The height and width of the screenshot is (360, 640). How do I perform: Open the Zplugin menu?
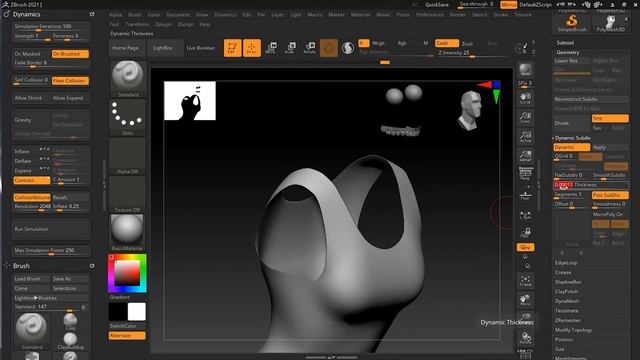click(163, 24)
